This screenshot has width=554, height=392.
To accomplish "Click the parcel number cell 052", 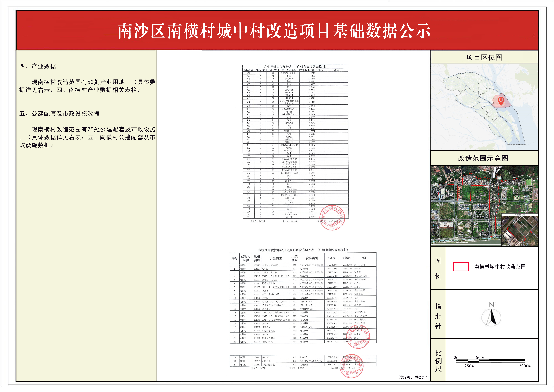I will (249, 217).
